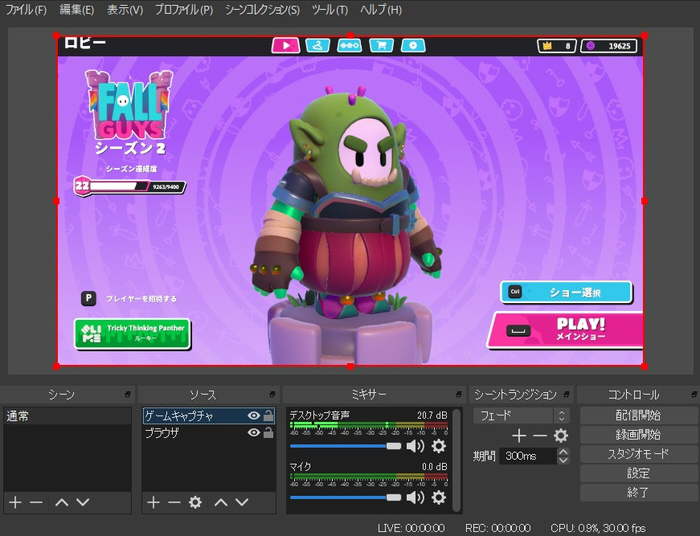Open the 編集(E) menu
Viewport: 700px width, 536px height.
(x=77, y=10)
